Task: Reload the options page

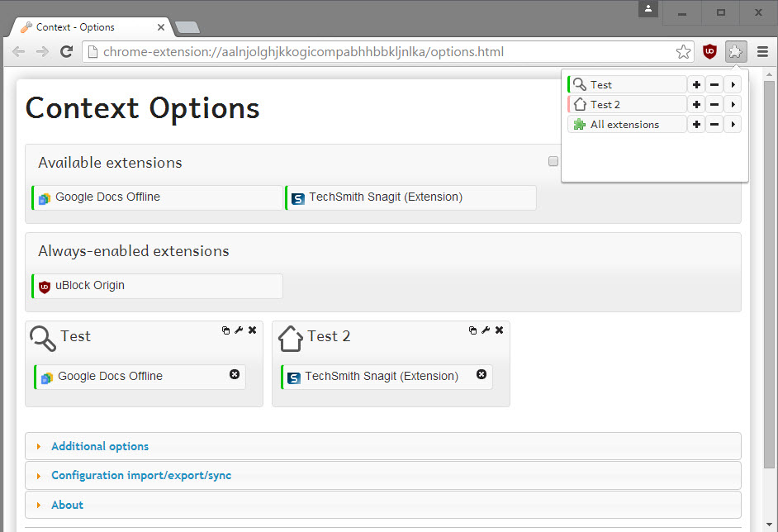Action: (67, 51)
